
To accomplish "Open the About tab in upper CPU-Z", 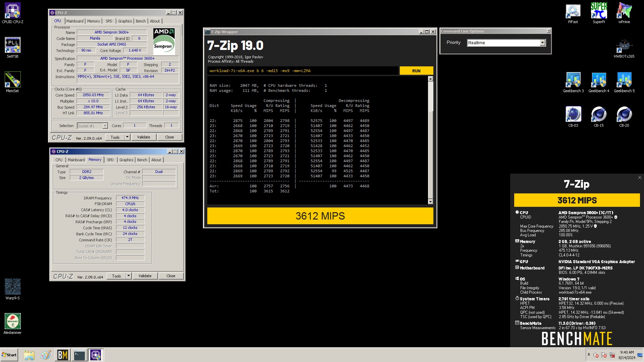I will [155, 21].
